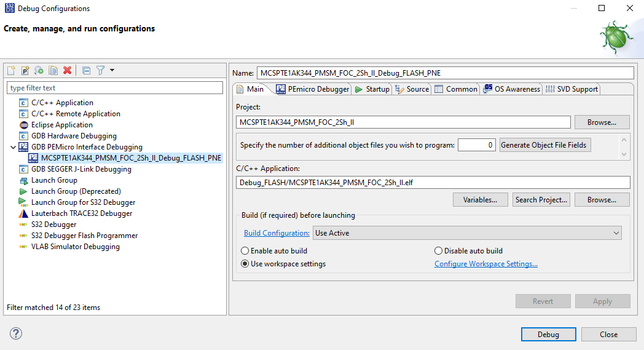Collapse the GDB PEMicro Interface Debugging node

(x=14, y=147)
